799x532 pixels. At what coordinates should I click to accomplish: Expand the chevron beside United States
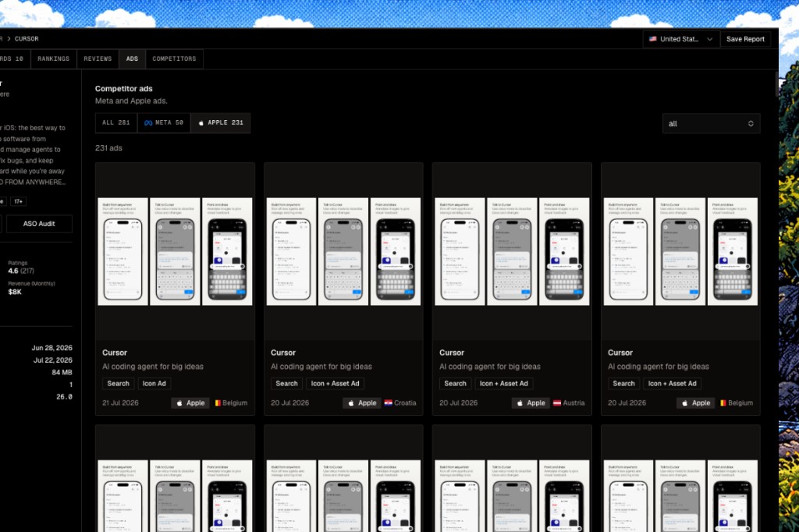[709, 39]
